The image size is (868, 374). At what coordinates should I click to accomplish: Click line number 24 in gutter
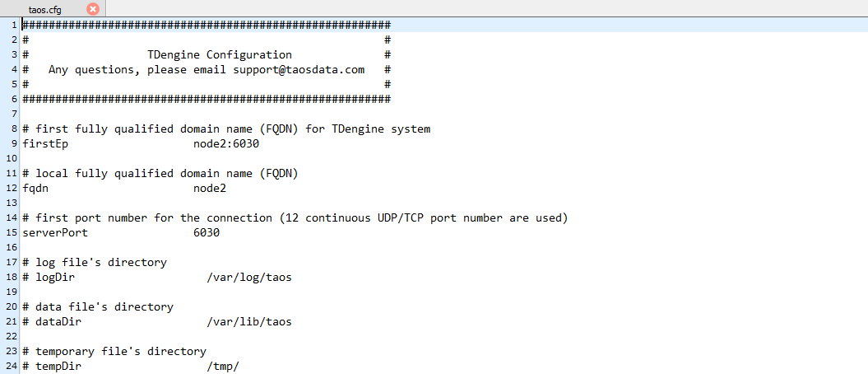[x=12, y=367]
